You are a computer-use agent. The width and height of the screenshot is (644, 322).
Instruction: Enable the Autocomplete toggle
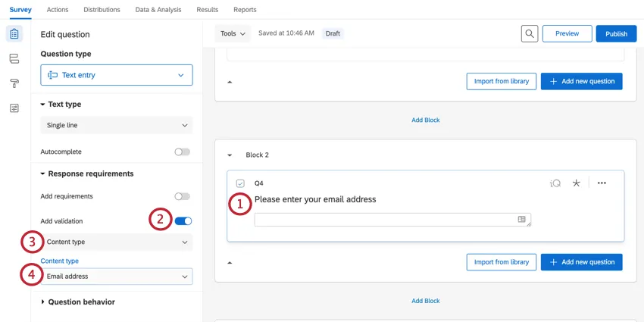point(182,152)
